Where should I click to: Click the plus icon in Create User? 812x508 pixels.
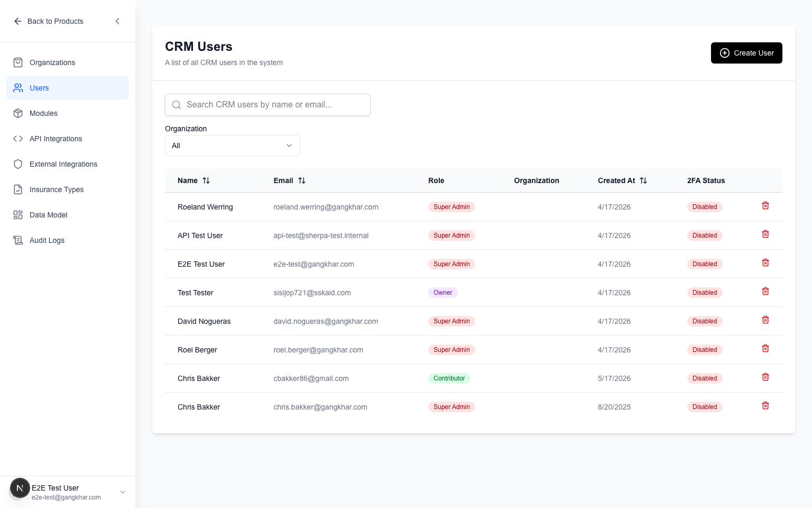tap(725, 53)
